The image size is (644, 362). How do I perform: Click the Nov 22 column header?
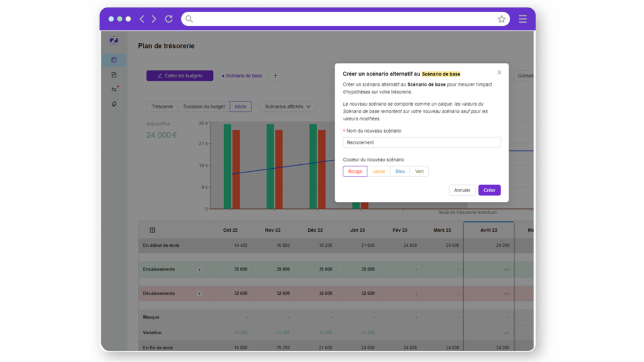(x=273, y=230)
